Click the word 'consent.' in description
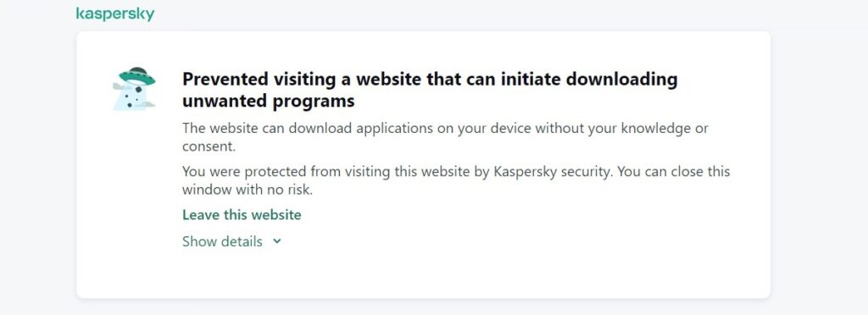 tap(209, 147)
